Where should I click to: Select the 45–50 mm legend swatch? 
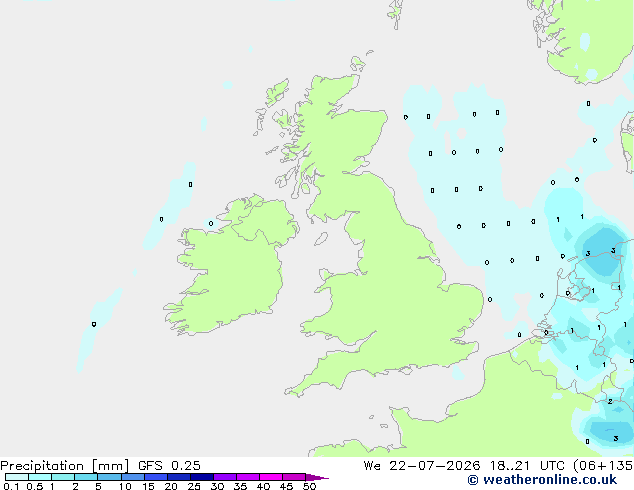294,477
